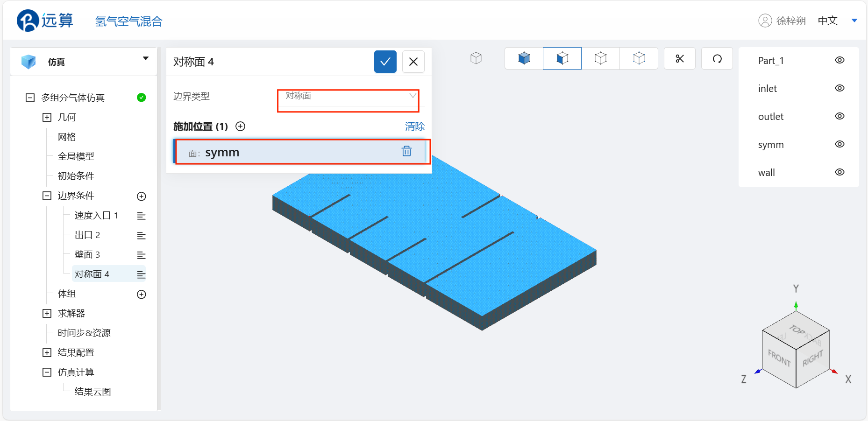The height and width of the screenshot is (421, 868).
Task: Click the username 徐梓朔
Action: (791, 21)
